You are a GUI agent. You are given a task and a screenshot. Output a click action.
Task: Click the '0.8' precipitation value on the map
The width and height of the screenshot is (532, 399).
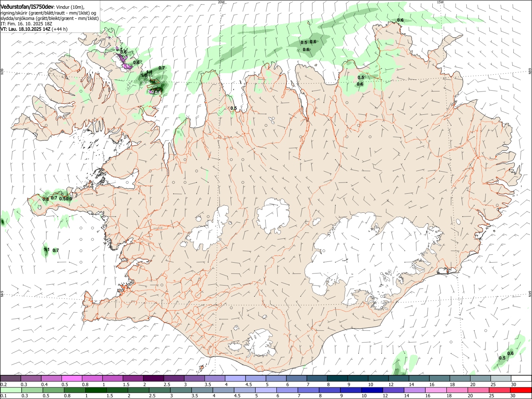tap(46, 199)
